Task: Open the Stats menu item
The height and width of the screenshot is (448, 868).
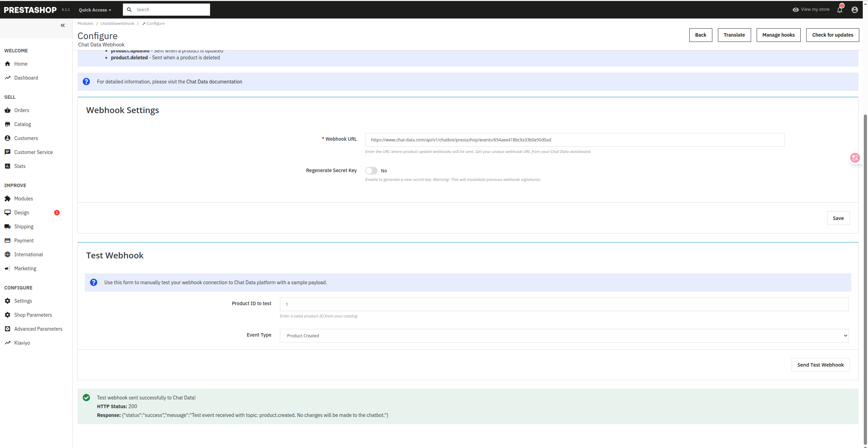Action: point(20,166)
